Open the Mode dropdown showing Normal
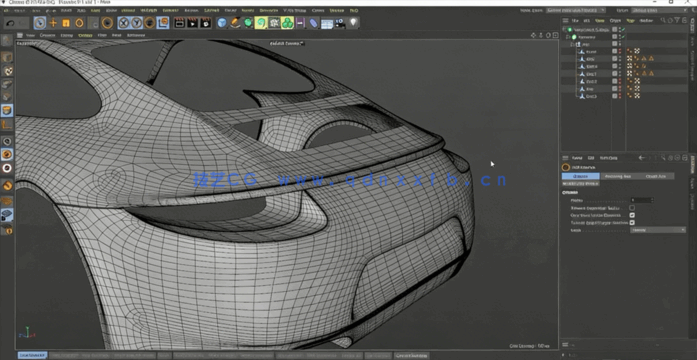Image resolution: width=697 pixels, height=360 pixels. pyautogui.click(x=658, y=230)
